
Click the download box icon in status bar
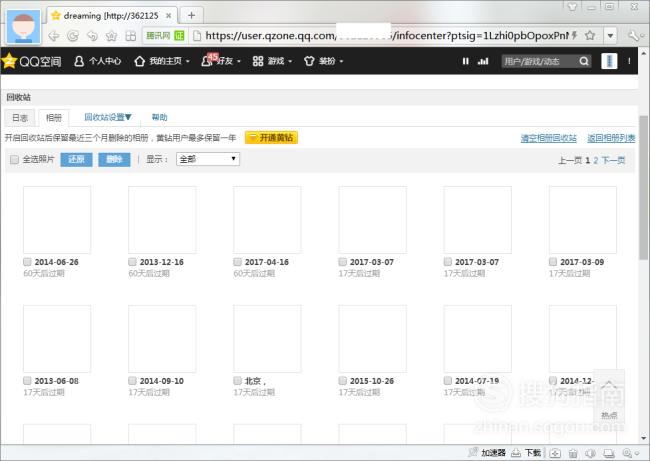(555, 453)
